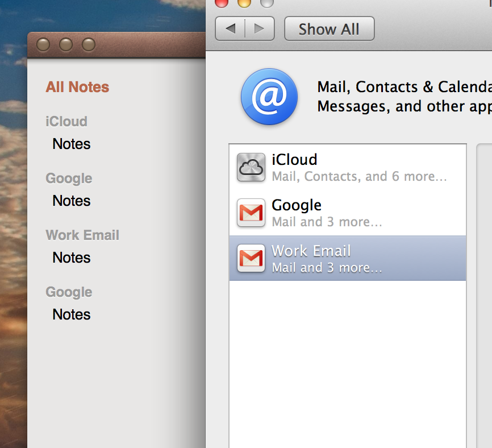
Task: Select the Google account in accounts list
Action: (348, 213)
